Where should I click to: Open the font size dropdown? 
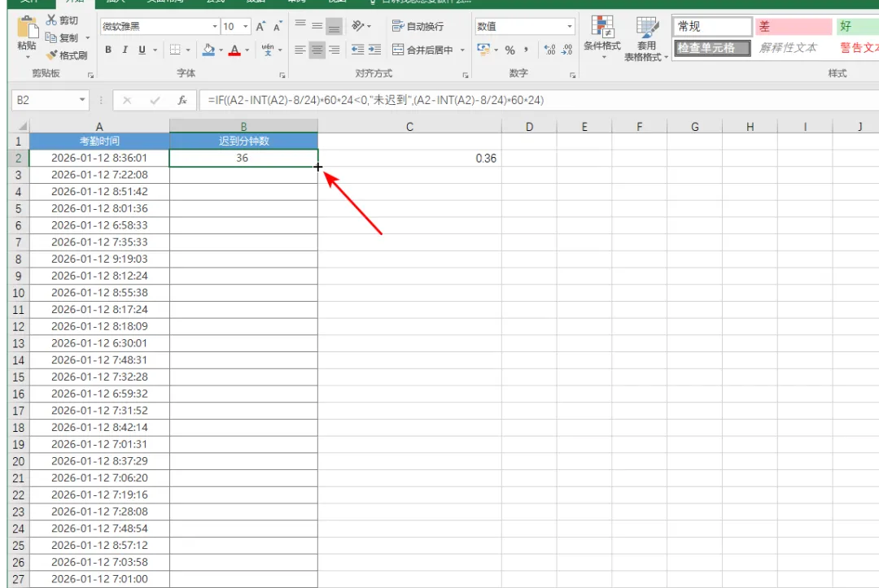pos(246,26)
